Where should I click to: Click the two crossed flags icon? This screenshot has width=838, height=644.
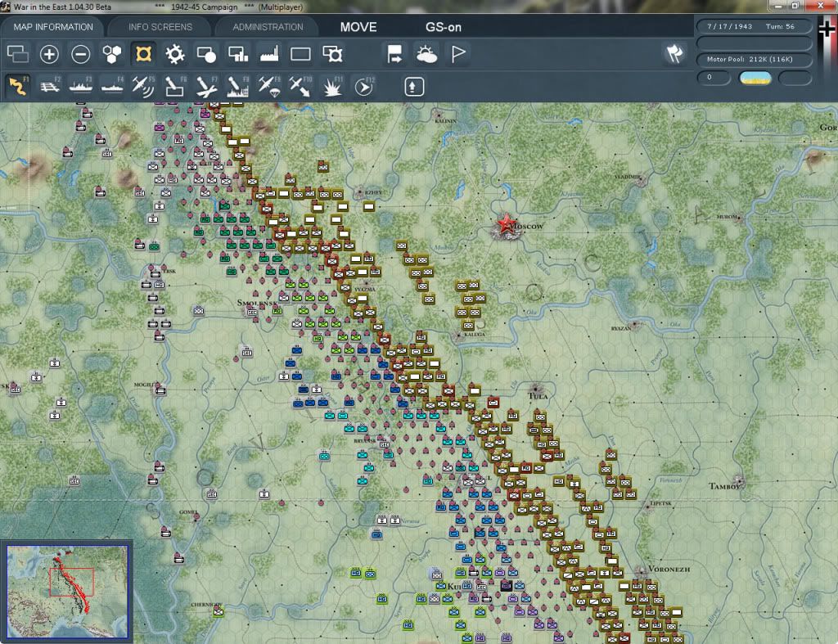pos(674,53)
